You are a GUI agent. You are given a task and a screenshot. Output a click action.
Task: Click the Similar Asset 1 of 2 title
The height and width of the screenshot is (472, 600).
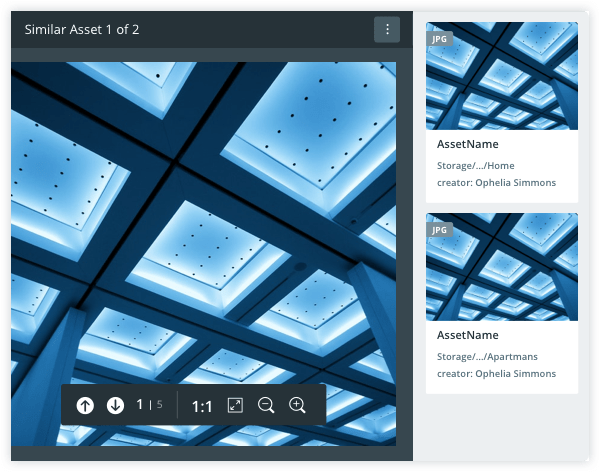[x=82, y=29]
